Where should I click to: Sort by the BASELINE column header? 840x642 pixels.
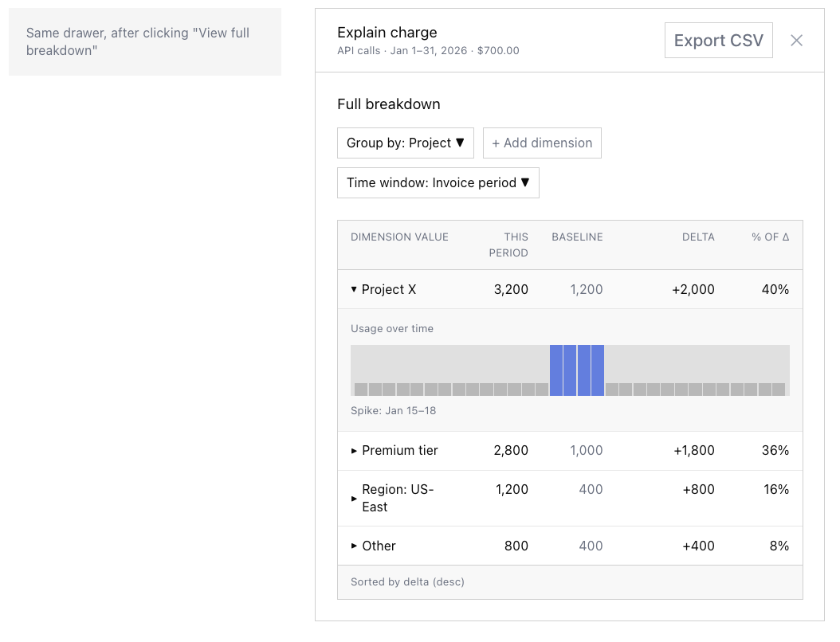576,237
